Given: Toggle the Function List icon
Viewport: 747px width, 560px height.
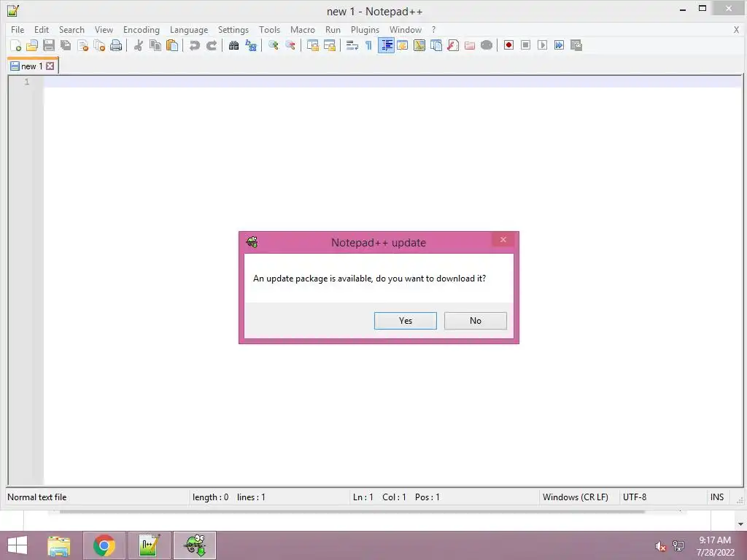Looking at the screenshot, I should coord(452,45).
